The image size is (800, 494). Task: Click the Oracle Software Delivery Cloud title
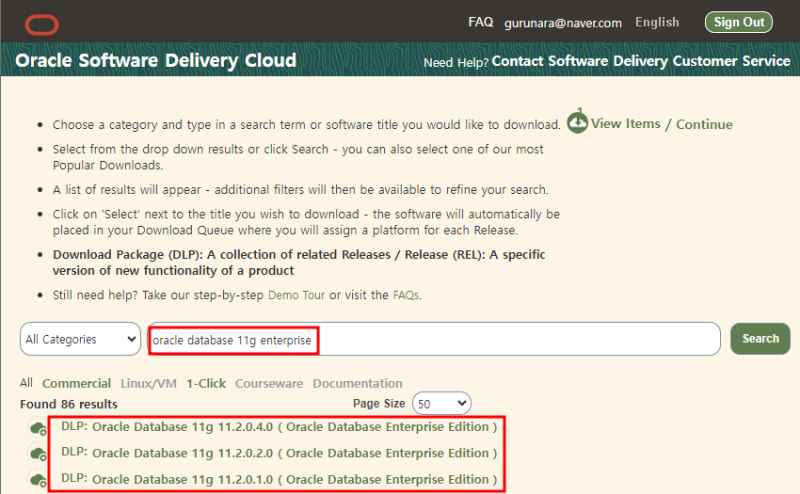point(156,60)
